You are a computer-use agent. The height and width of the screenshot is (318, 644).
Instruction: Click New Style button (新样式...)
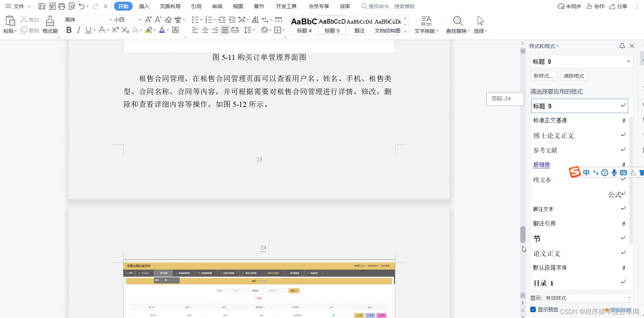click(x=543, y=76)
